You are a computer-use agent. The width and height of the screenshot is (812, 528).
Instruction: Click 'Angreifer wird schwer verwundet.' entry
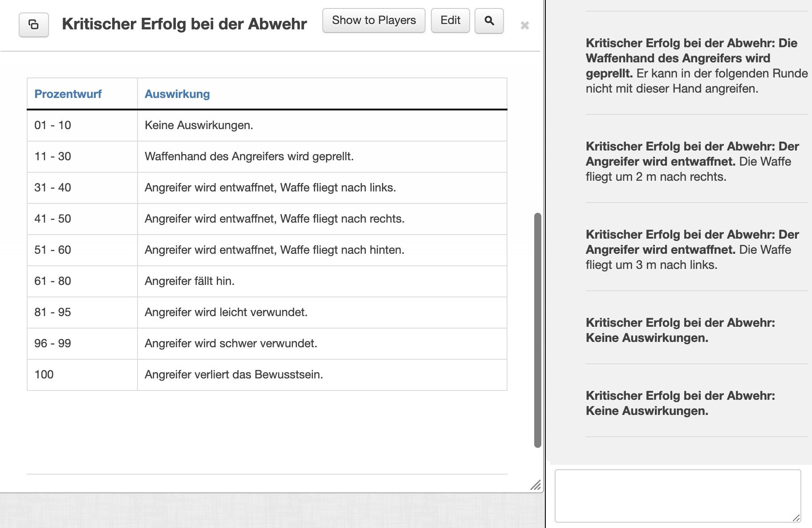[x=231, y=344]
